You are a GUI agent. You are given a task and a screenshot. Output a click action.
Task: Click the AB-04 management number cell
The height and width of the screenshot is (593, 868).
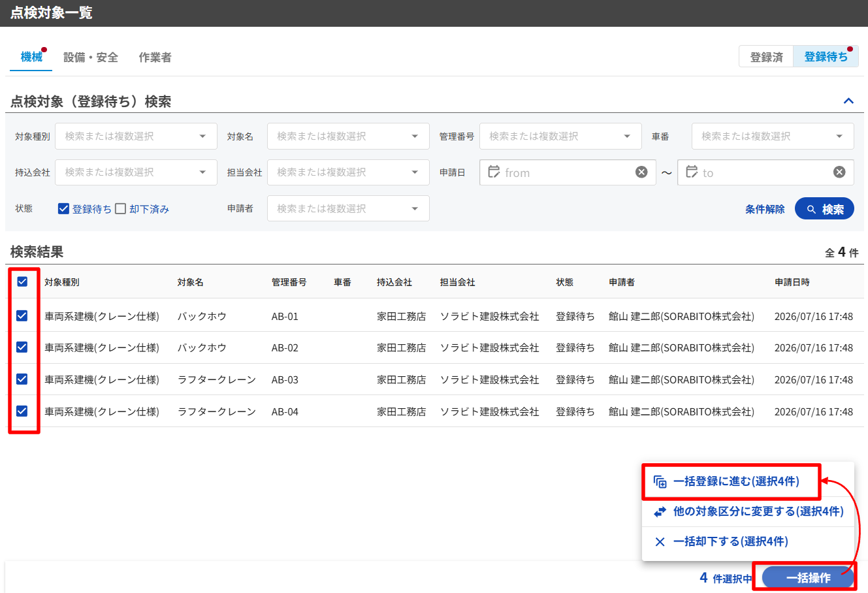(285, 411)
